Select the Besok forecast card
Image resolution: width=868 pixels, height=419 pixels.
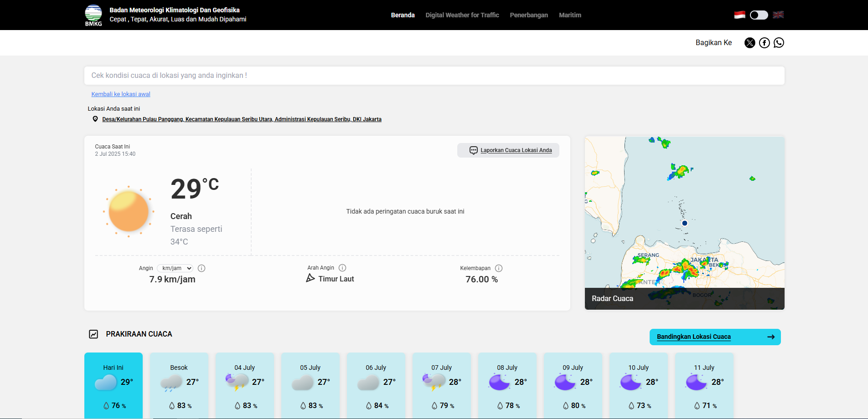coord(179,385)
